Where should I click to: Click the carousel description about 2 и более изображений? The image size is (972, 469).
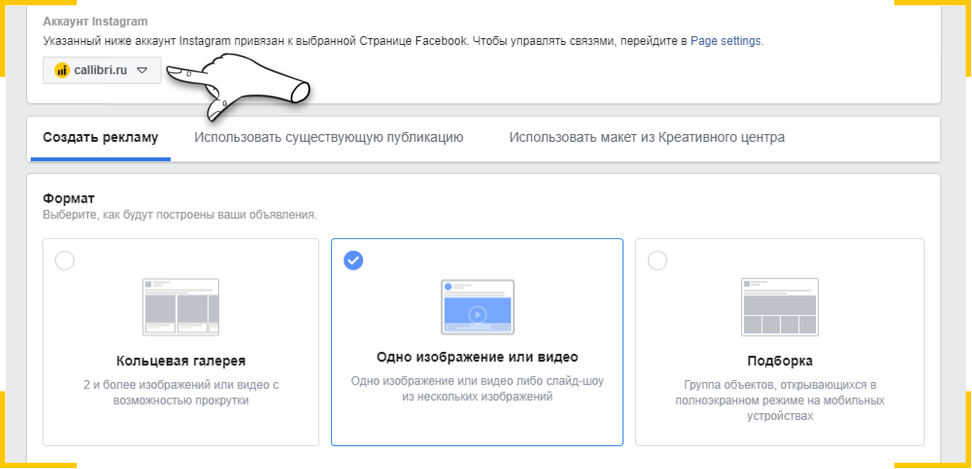tap(180, 392)
